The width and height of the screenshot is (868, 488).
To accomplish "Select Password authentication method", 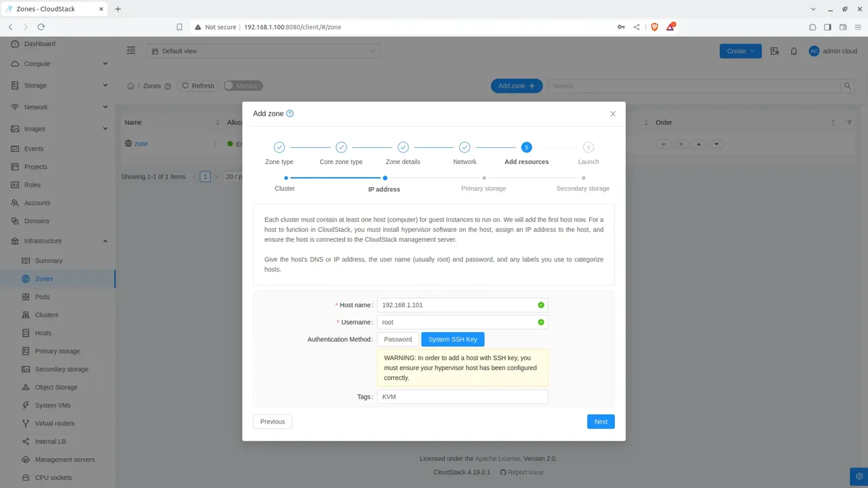I will (x=398, y=339).
